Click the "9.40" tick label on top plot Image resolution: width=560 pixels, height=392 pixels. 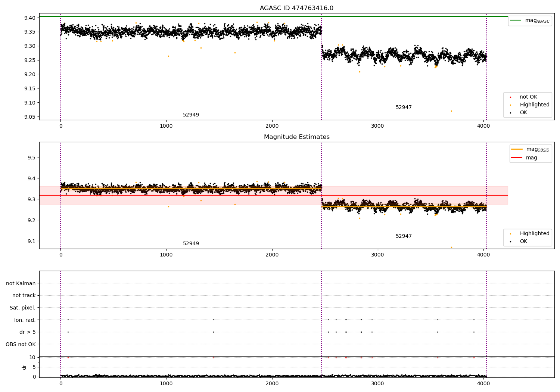[30, 18]
